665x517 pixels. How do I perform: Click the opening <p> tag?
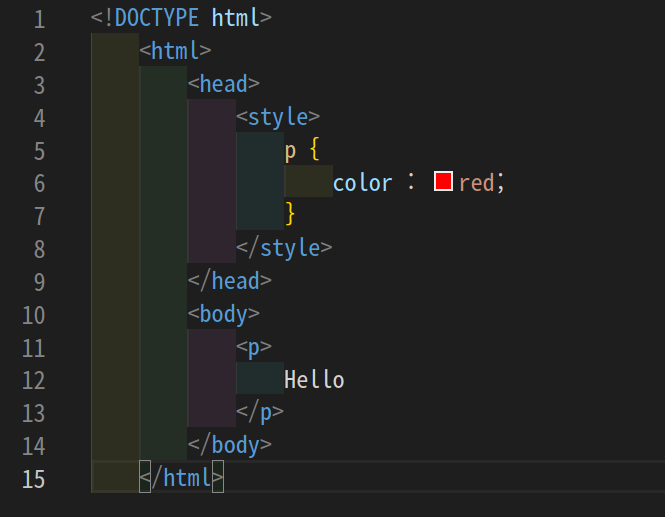point(254,348)
